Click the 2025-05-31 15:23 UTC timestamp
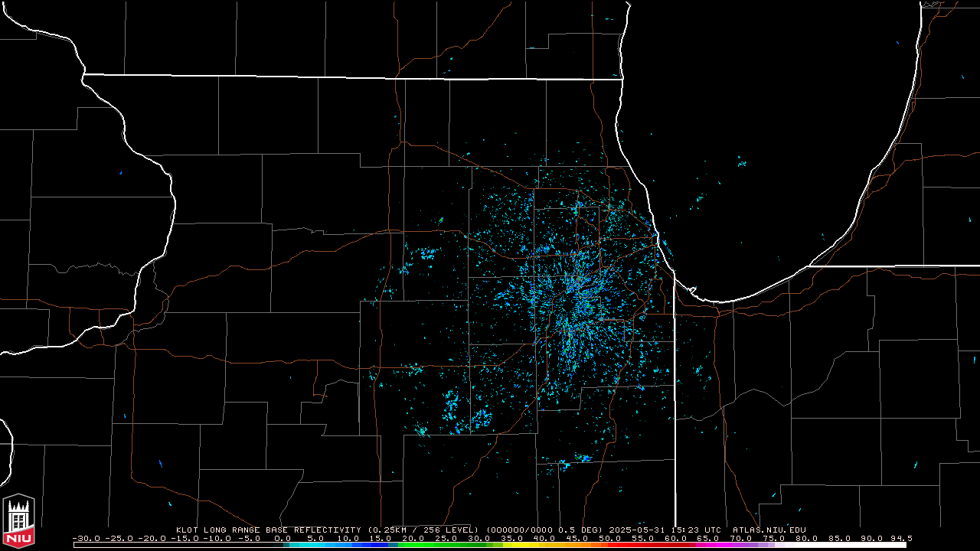 point(665,530)
